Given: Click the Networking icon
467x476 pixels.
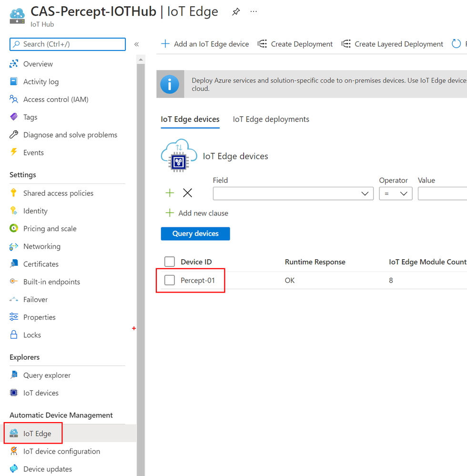Looking at the screenshot, I should click(14, 246).
